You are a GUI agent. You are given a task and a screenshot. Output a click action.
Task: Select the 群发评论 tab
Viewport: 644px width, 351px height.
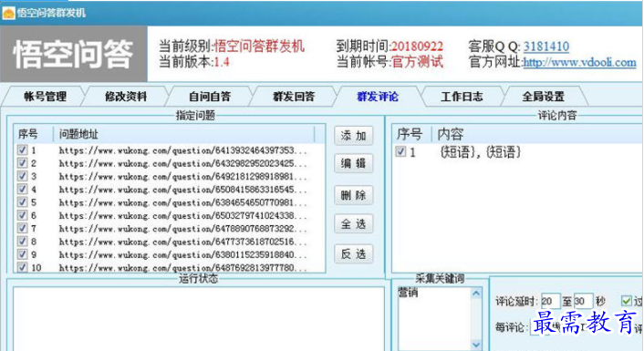[x=378, y=97]
